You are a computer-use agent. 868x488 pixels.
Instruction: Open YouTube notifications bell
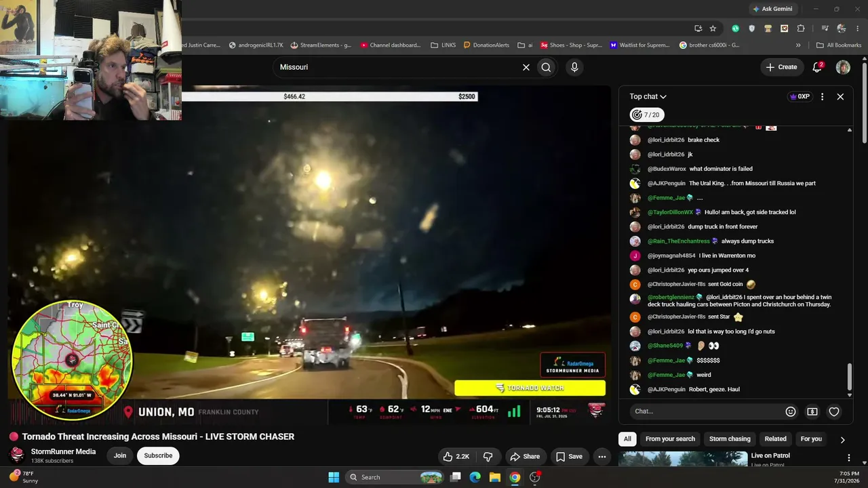(x=818, y=67)
